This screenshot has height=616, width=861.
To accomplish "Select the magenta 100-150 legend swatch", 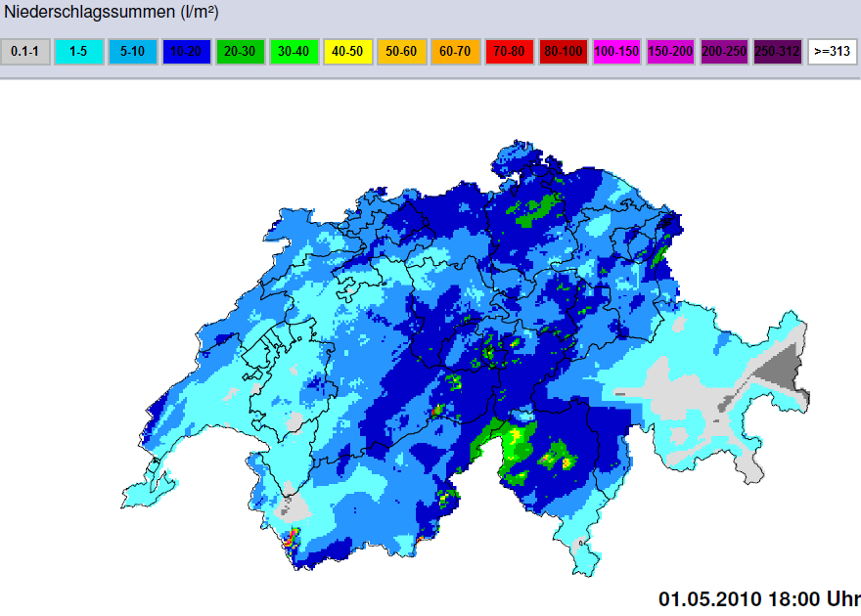I will [617, 52].
